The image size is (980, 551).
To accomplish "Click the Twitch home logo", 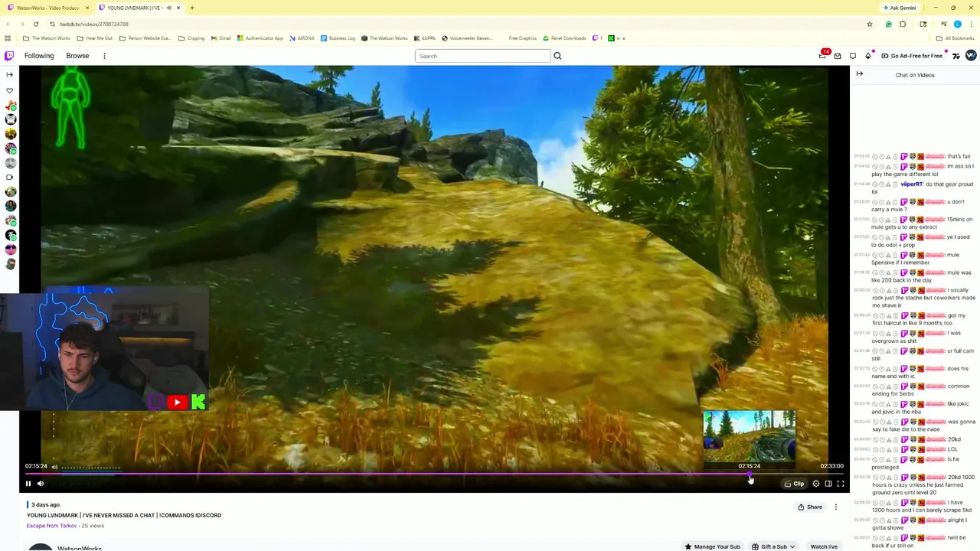I will click(x=9, y=56).
